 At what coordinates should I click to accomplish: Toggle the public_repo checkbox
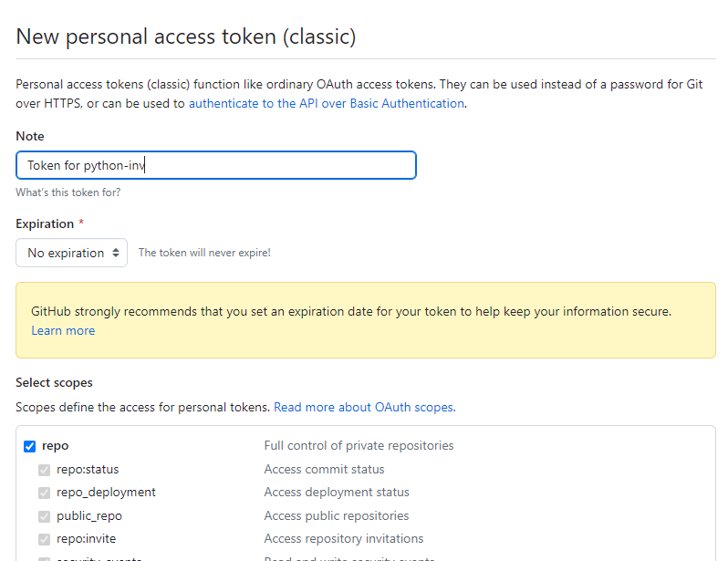(44, 516)
